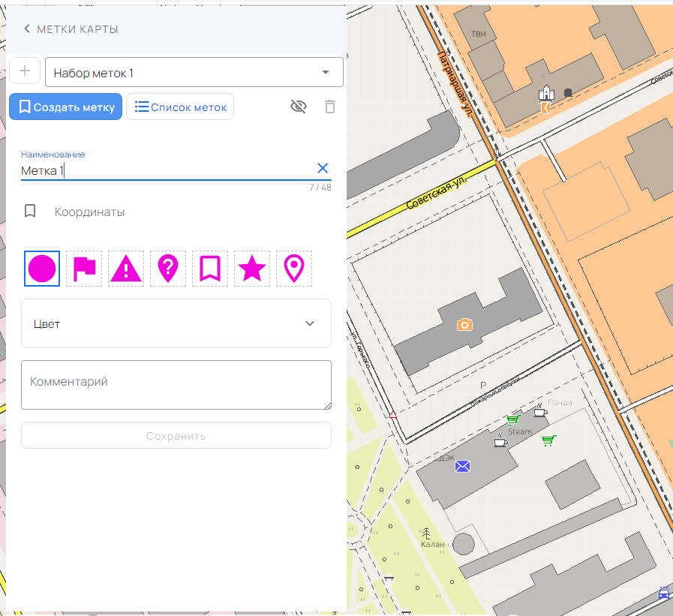Screen dimensions: 673x616
Task: Add a new marker set with the plus button
Action: 25,70
